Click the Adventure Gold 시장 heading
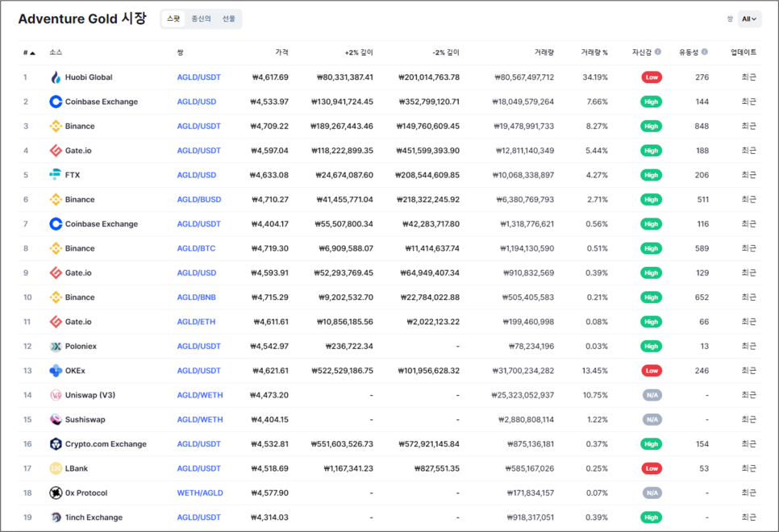 click(x=82, y=19)
